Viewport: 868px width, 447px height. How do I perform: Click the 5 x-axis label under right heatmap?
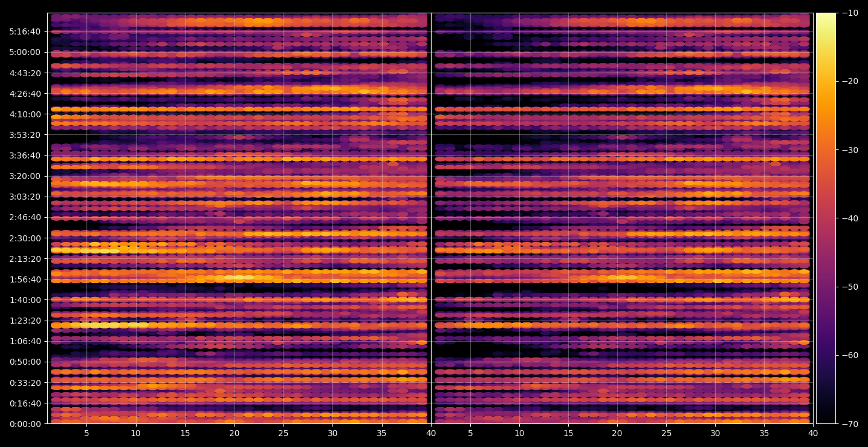click(x=470, y=434)
